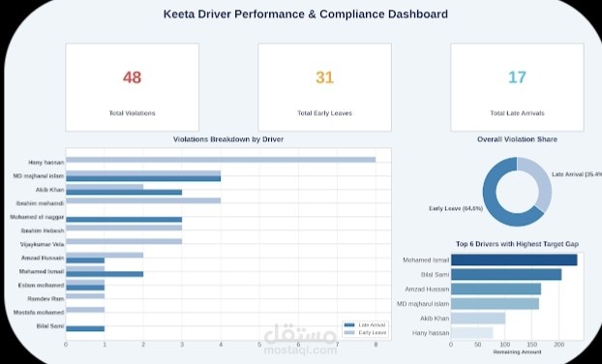Image resolution: width=602 pixels, height=364 pixels.
Task: Click Mohamed el naggar driver label
Action: coord(37,217)
